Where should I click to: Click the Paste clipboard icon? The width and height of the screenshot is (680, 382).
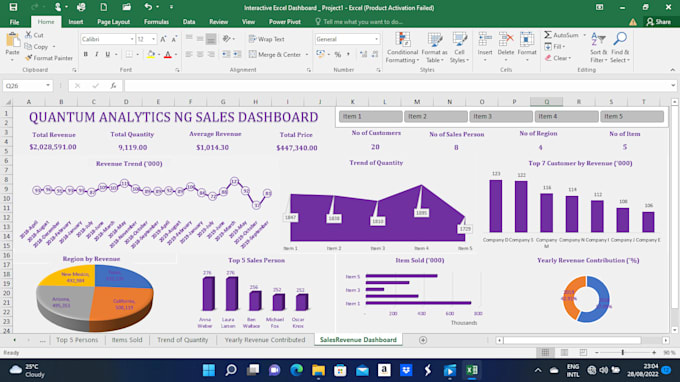(x=13, y=40)
